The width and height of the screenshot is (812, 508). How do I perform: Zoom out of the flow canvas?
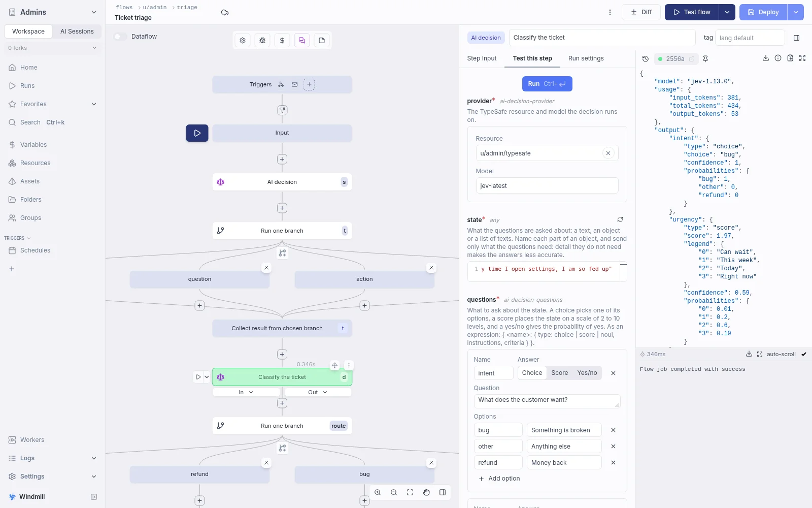(x=394, y=492)
